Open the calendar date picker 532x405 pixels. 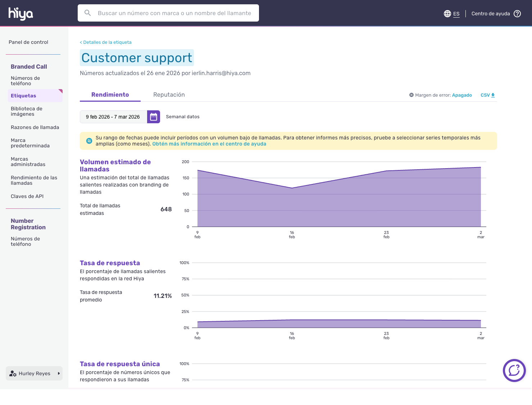coord(154,117)
